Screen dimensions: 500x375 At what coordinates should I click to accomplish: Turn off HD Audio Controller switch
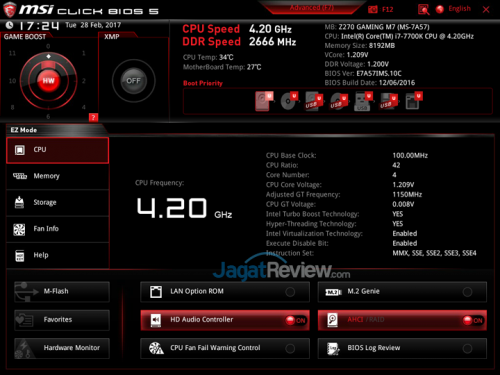(x=296, y=320)
